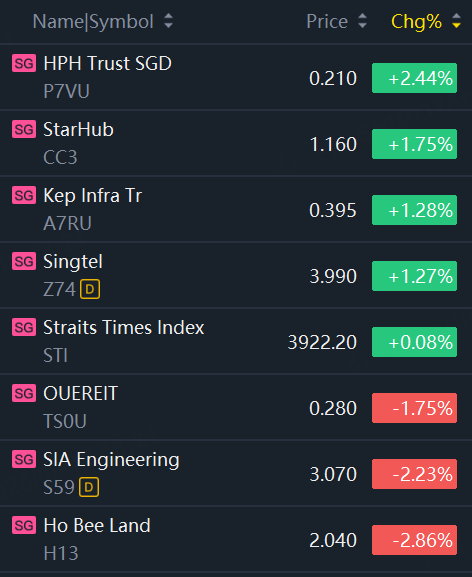Click the Straits Times Index 3922.20 value
472x577 pixels.
point(322,342)
